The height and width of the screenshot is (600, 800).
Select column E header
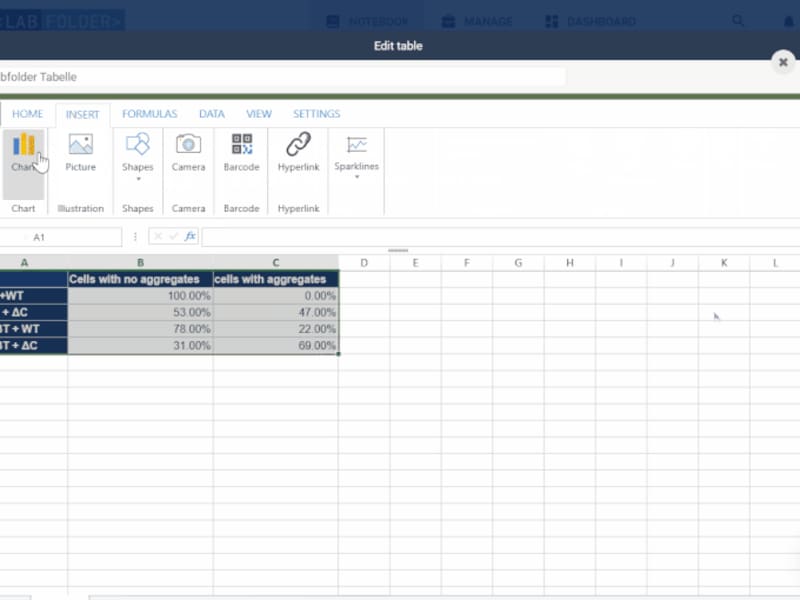coord(415,263)
